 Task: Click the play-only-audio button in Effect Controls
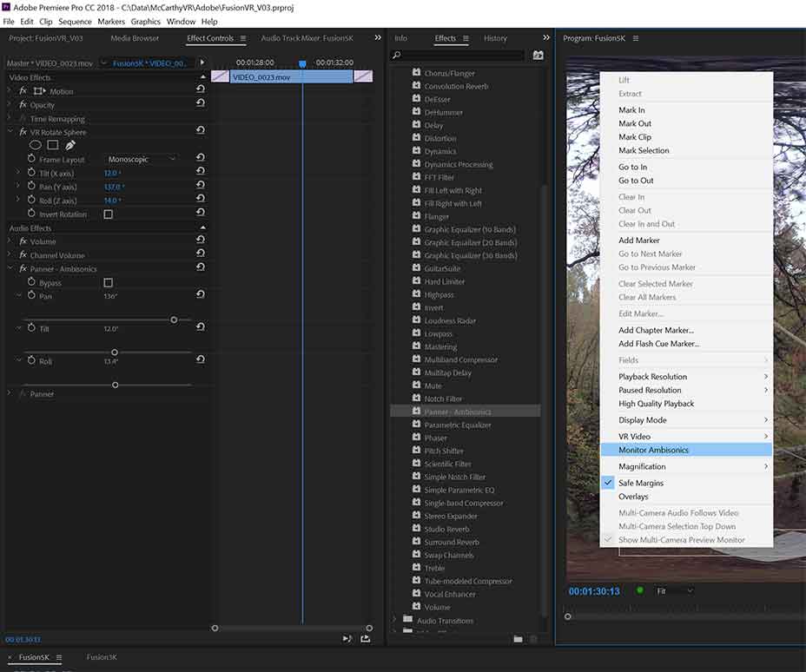pos(347,639)
